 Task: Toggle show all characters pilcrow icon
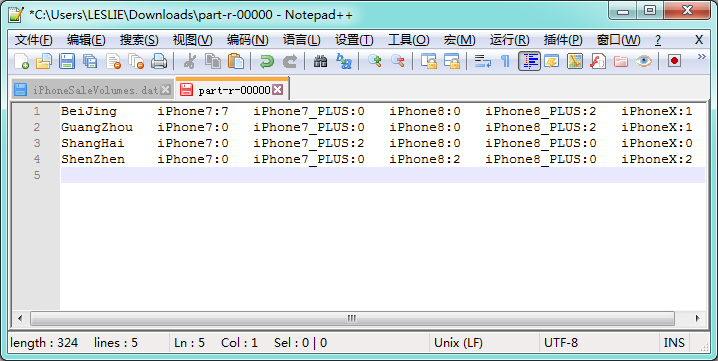pyautogui.click(x=506, y=61)
